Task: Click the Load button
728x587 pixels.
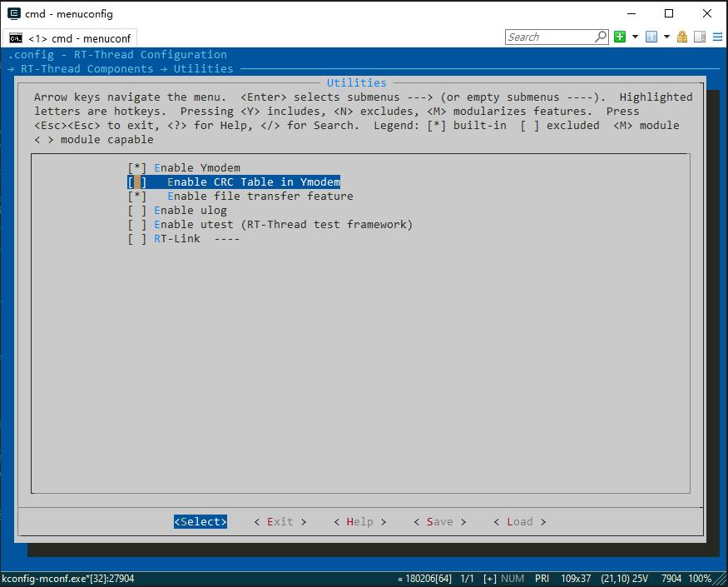Action: click(519, 521)
